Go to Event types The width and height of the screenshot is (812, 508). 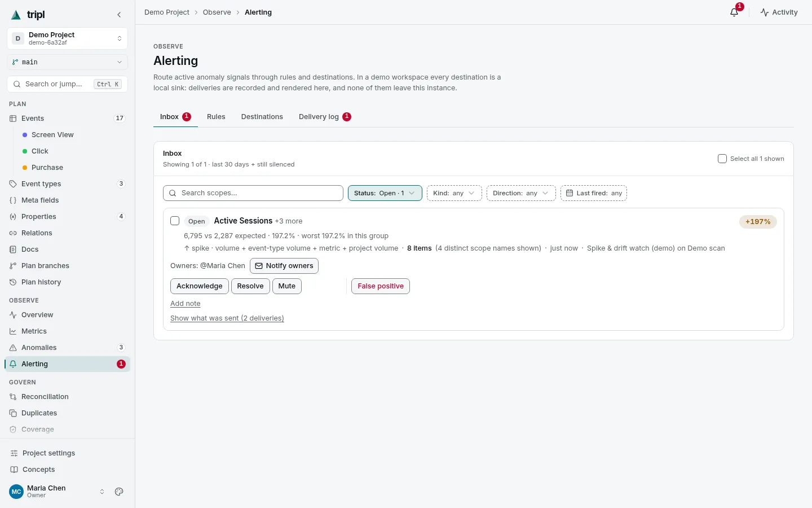pos(68,184)
